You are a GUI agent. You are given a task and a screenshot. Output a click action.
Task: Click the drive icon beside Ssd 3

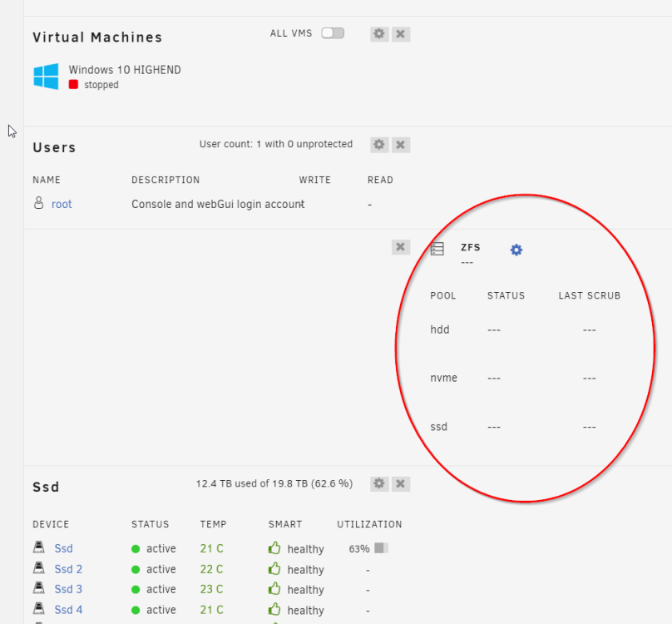39,587
